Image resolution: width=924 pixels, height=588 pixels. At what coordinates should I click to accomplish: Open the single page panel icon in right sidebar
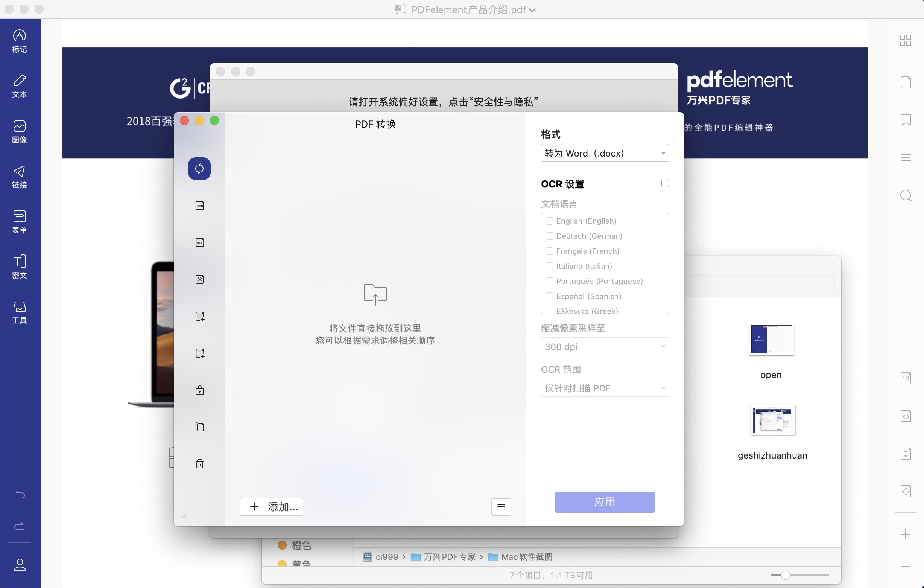(905, 82)
